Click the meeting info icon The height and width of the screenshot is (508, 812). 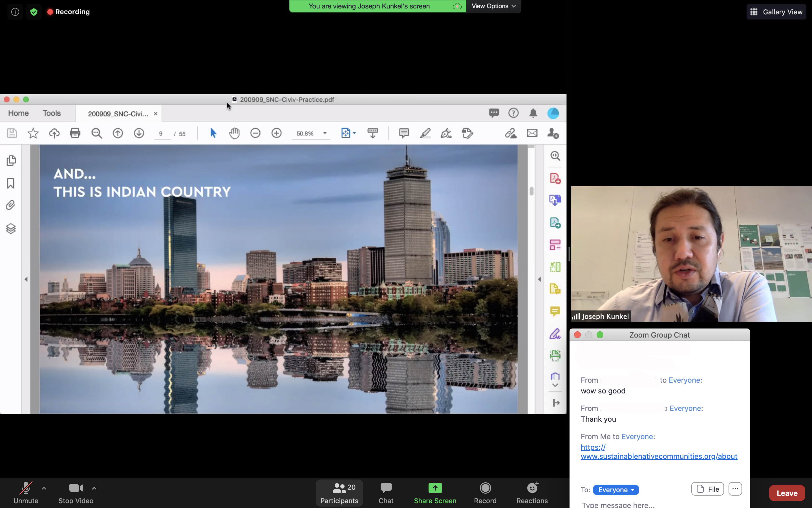click(x=15, y=12)
